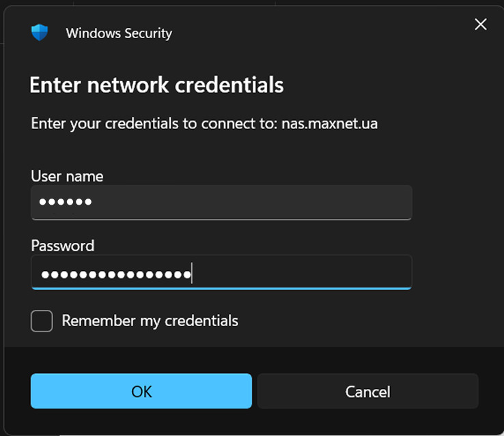Click the first masked password dot

[x=45, y=275]
